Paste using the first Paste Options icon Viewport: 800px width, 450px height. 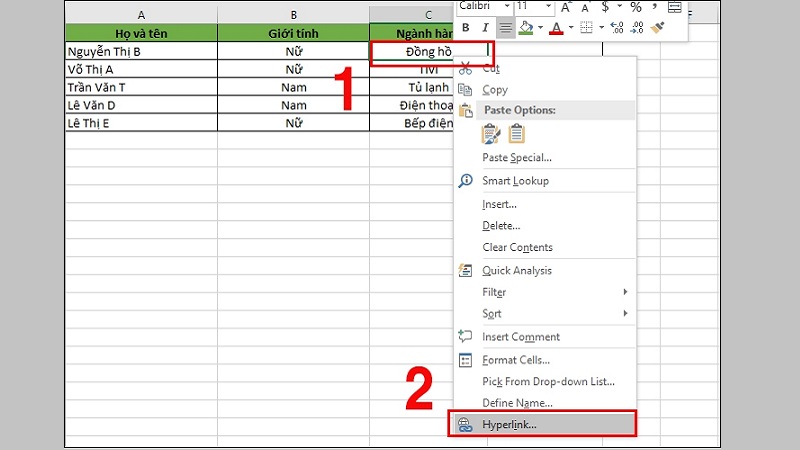(x=491, y=134)
